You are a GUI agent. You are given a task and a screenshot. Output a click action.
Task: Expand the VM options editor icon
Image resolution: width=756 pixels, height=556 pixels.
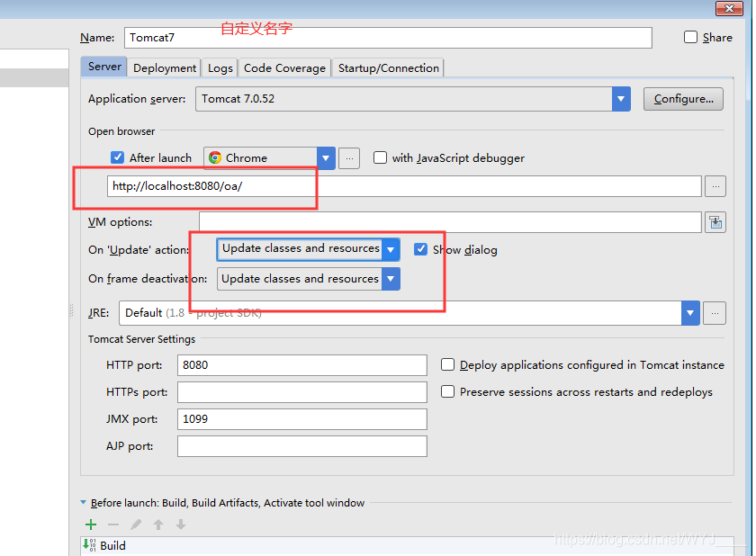coord(715,222)
